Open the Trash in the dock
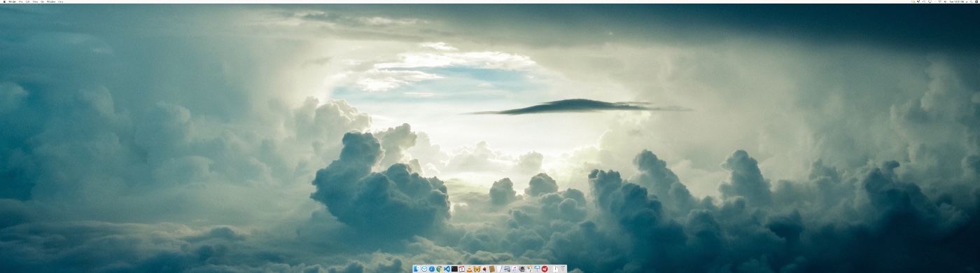The image size is (980, 273). pyautogui.click(x=563, y=269)
